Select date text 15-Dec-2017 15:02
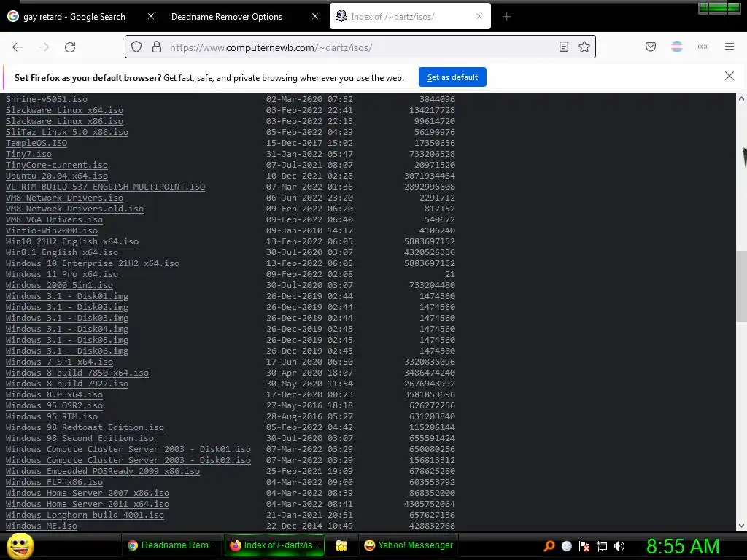The image size is (747, 560). pyautogui.click(x=309, y=143)
